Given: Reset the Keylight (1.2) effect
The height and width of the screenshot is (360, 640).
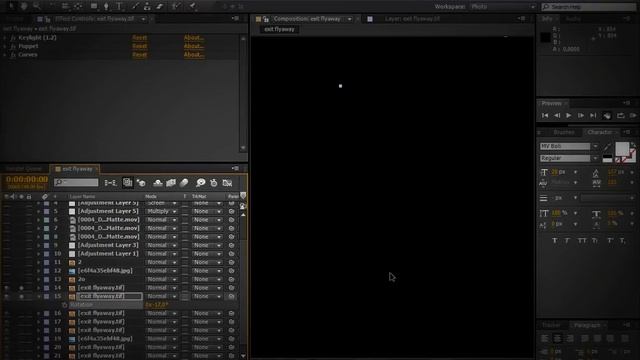Looking at the screenshot, I should (140, 38).
